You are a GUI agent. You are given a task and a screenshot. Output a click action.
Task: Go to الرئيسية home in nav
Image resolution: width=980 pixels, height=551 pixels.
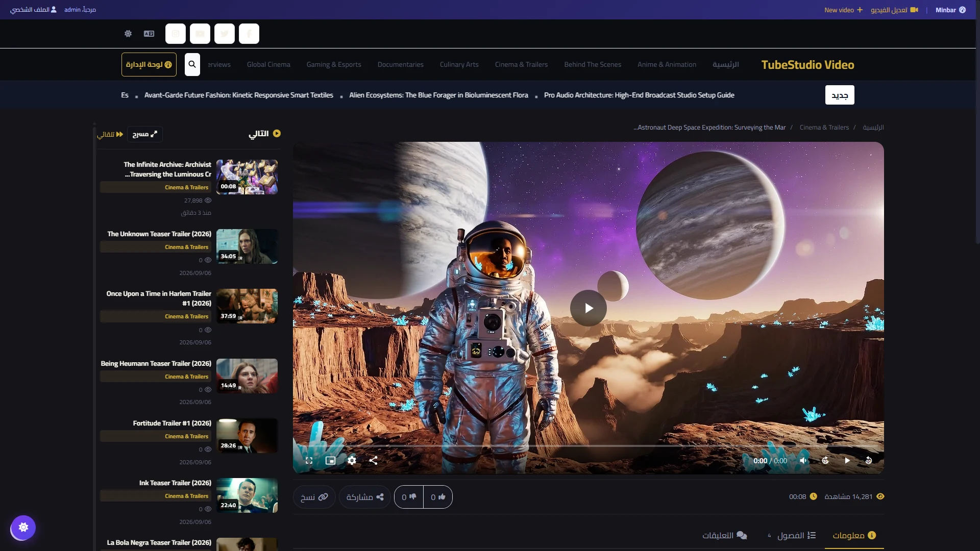725,64
